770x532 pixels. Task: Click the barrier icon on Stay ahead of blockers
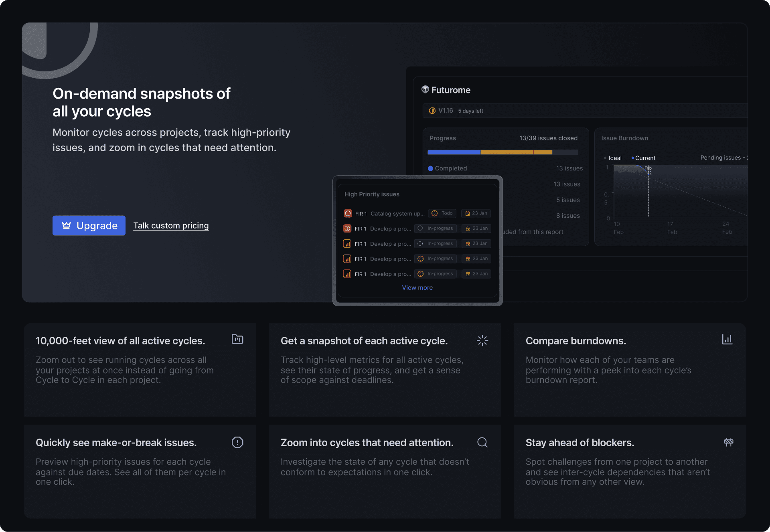[729, 442]
